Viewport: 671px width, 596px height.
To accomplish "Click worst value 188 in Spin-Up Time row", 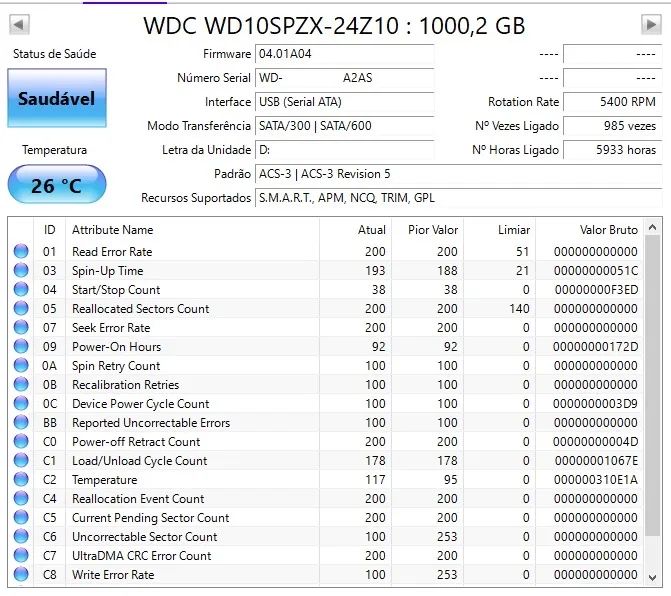I will click(447, 271).
